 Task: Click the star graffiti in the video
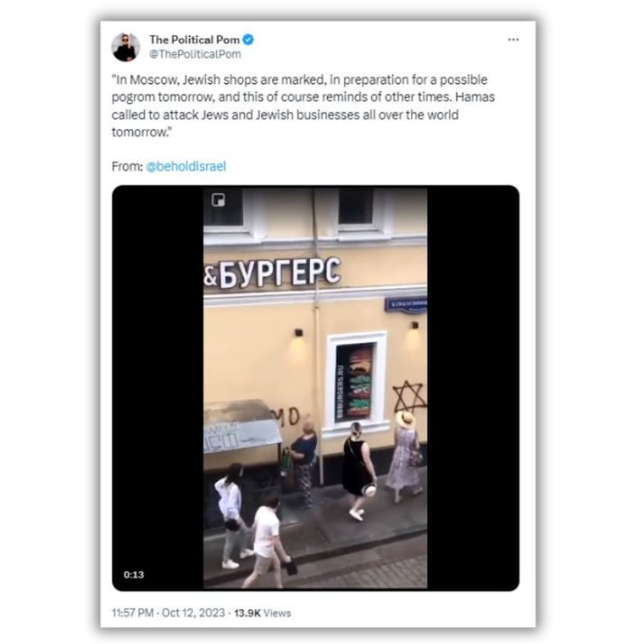410,398
